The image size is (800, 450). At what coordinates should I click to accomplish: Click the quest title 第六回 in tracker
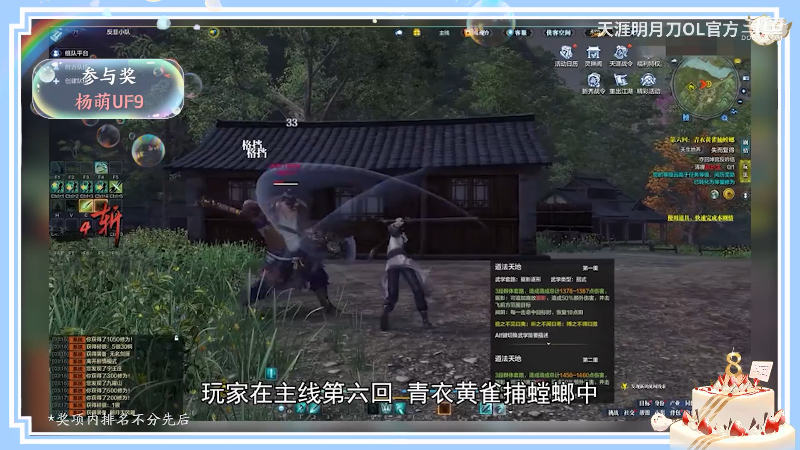coord(702,140)
